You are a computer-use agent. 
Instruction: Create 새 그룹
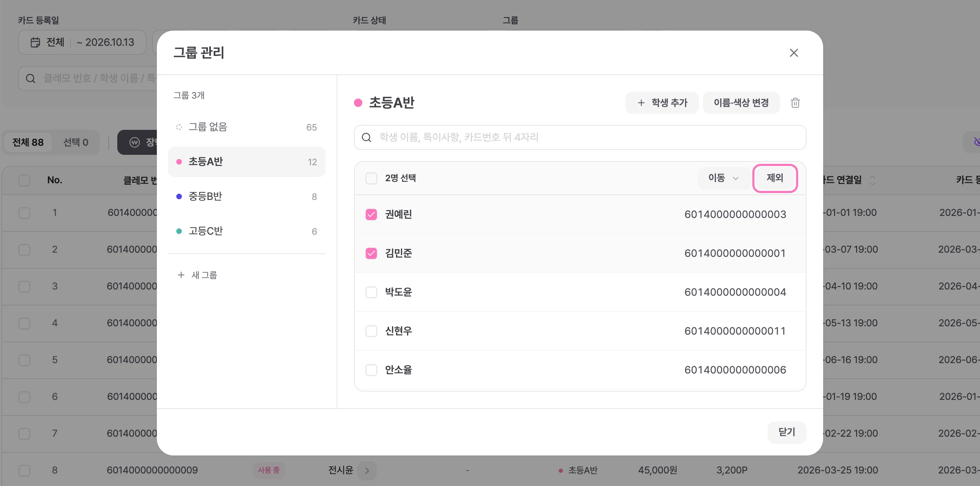(197, 275)
